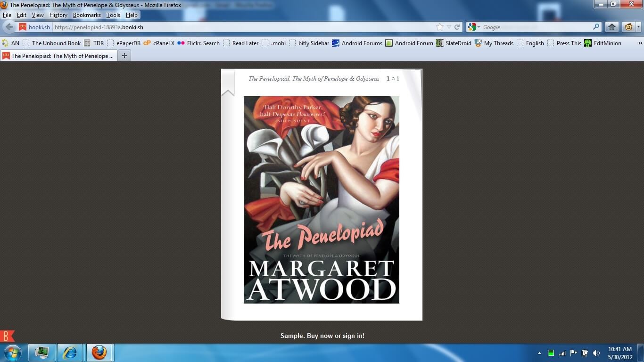Open the History menu

coord(58,15)
